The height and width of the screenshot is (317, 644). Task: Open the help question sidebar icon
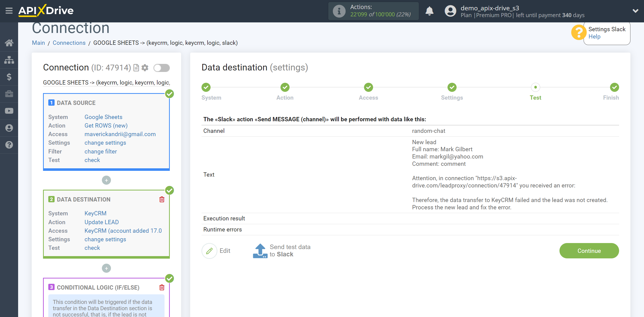point(9,145)
